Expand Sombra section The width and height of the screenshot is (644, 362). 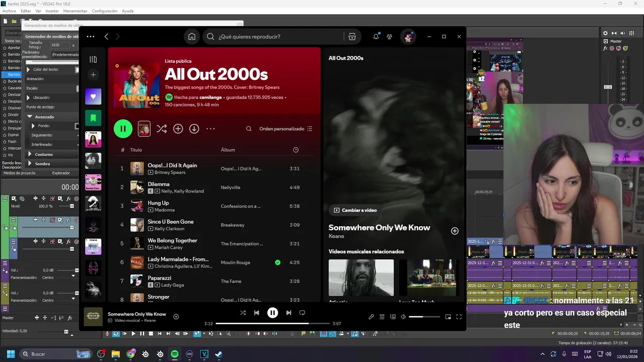point(30,163)
